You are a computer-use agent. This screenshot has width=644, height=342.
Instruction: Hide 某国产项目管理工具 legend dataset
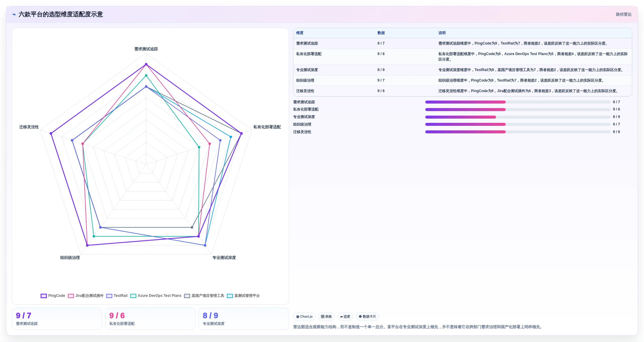coord(204,296)
